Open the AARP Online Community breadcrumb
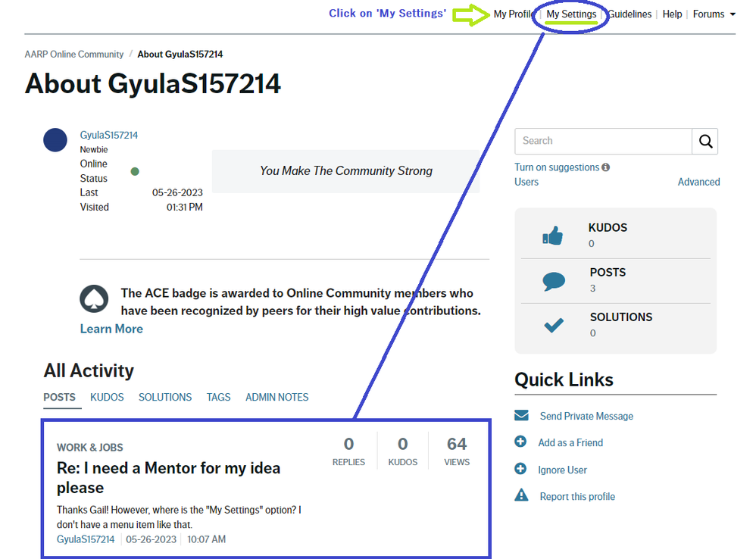This screenshot has width=756, height=559. point(74,55)
